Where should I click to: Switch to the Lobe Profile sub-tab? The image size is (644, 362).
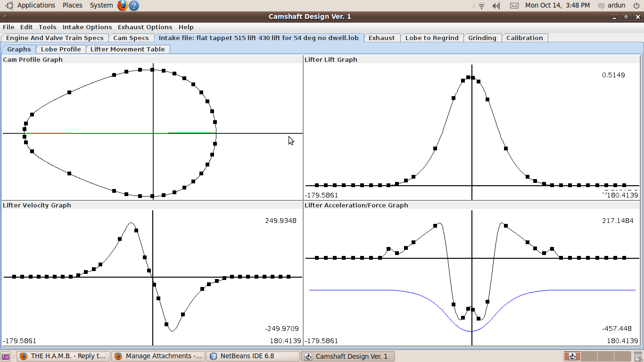(61, 49)
